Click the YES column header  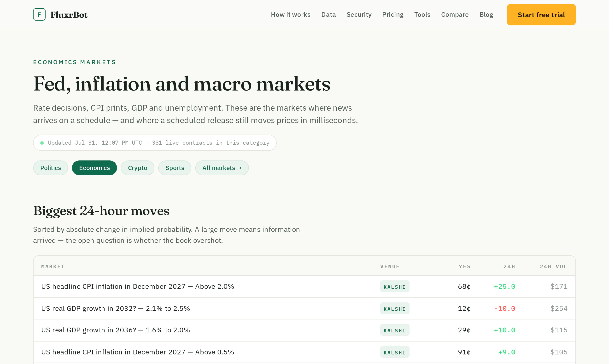pos(465,267)
